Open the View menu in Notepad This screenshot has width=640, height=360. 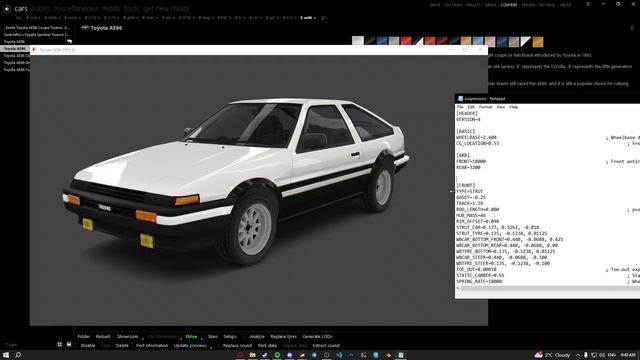pos(501,107)
